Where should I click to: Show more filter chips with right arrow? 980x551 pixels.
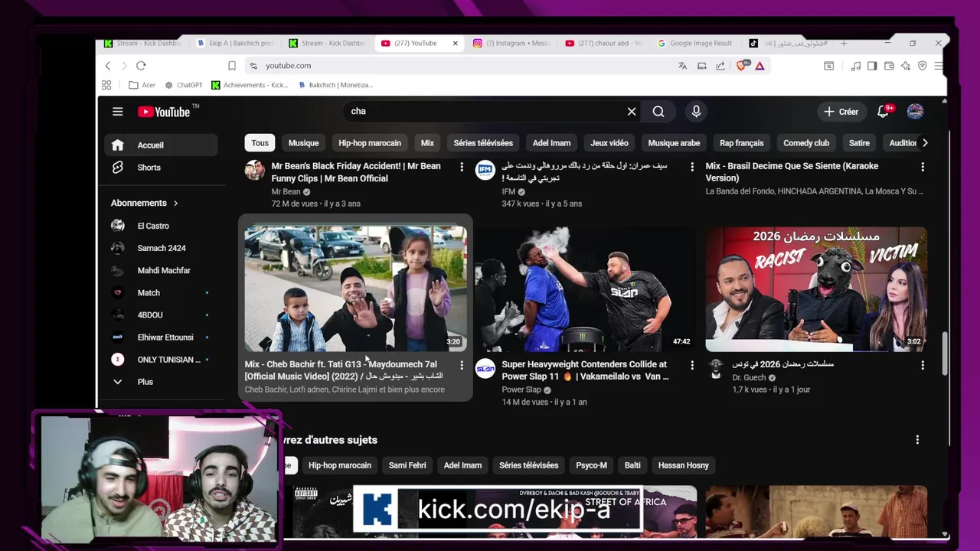[925, 143]
